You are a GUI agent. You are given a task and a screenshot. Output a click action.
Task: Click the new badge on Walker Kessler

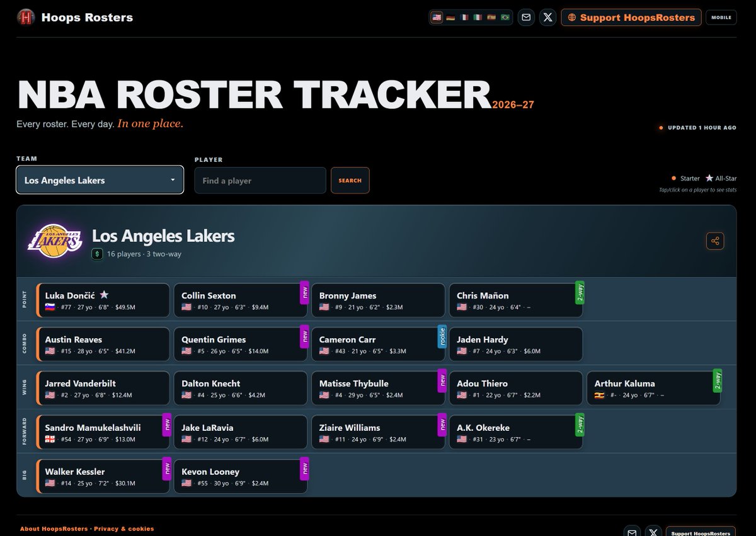167,469
